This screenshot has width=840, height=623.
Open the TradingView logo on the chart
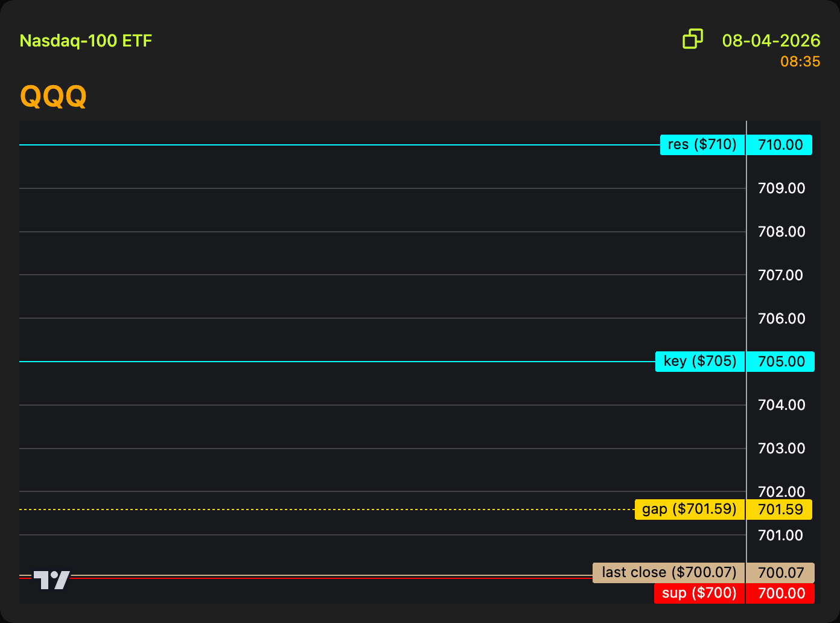coord(52,580)
